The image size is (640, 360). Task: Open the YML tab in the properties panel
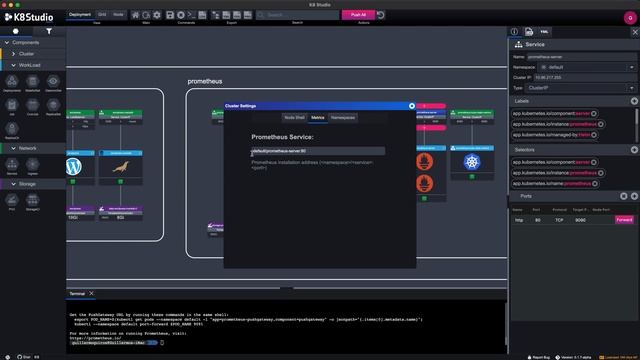point(544,31)
